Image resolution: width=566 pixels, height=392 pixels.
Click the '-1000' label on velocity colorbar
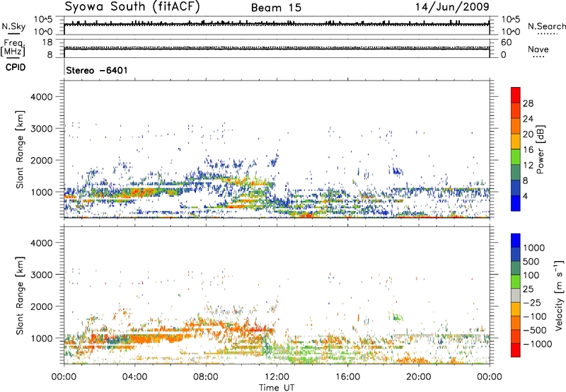(538, 344)
